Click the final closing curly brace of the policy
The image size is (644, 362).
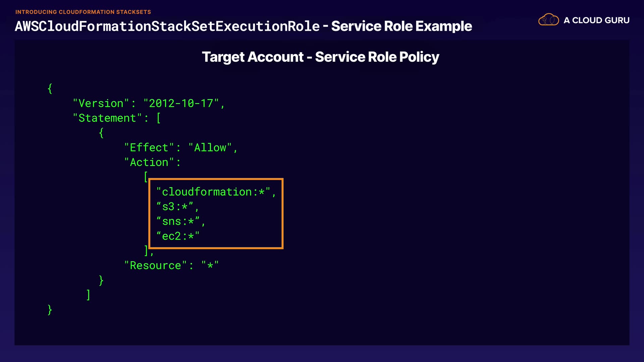[50, 310]
